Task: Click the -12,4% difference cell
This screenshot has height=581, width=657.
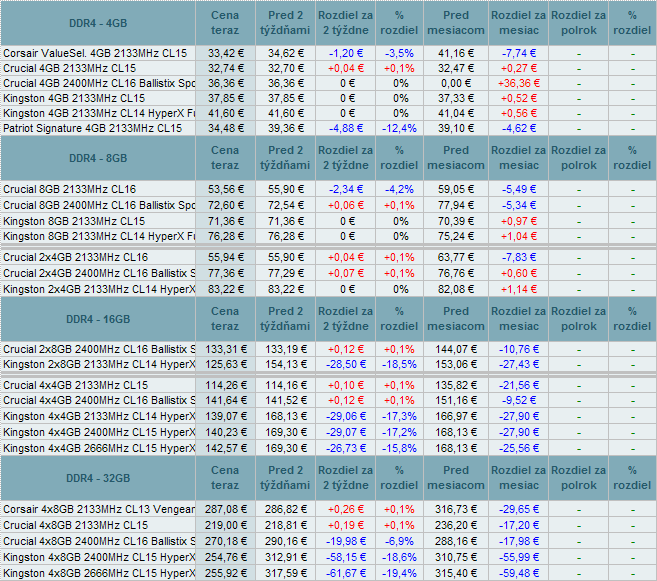Action: coord(399,128)
